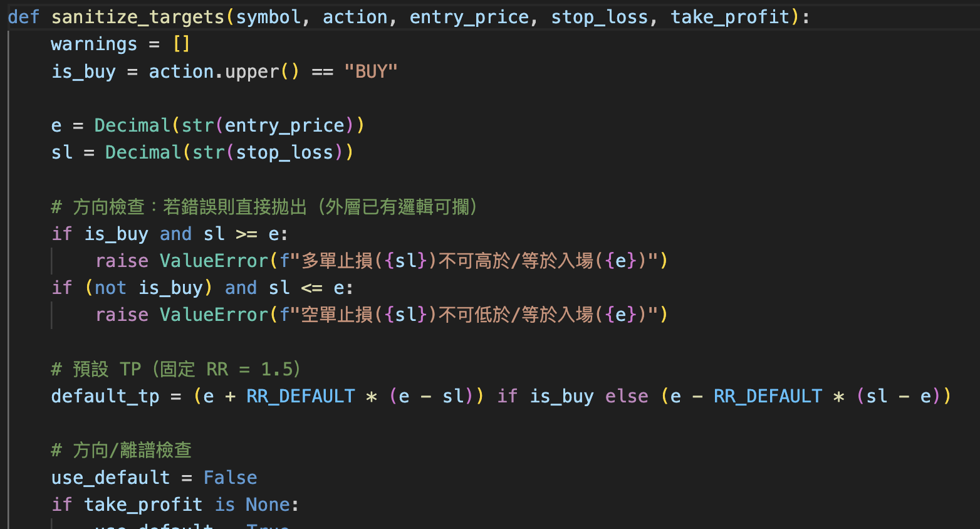Click the not keyword in the second if statement

(x=110, y=288)
